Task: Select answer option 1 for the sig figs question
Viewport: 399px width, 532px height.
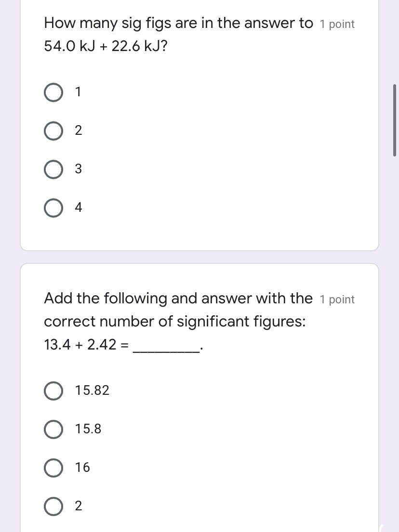Action: tap(53, 92)
